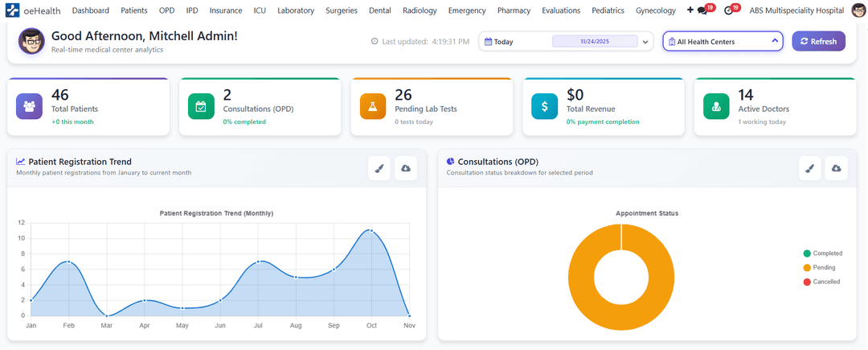Viewport: 868px width, 350px height.
Task: Open the activities clock icon with badge
Action: [728, 10]
